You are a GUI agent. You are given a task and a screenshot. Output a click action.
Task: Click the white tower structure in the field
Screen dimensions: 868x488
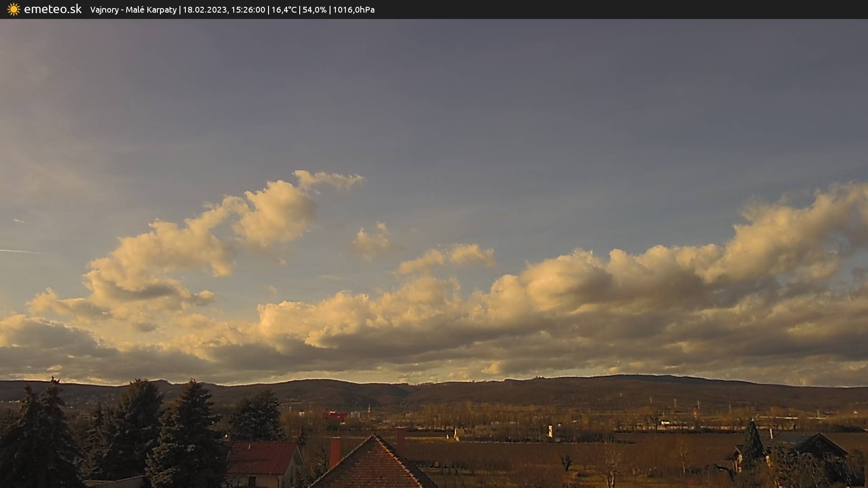pyautogui.click(x=550, y=431)
